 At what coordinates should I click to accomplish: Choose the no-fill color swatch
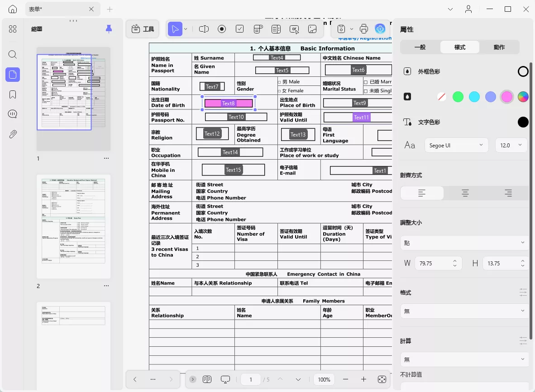pos(441,97)
